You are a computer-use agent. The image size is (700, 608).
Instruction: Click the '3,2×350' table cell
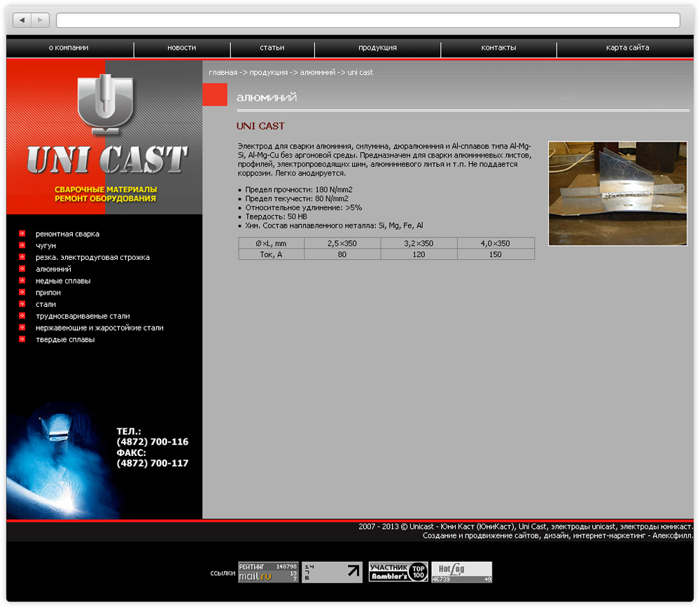coord(419,244)
